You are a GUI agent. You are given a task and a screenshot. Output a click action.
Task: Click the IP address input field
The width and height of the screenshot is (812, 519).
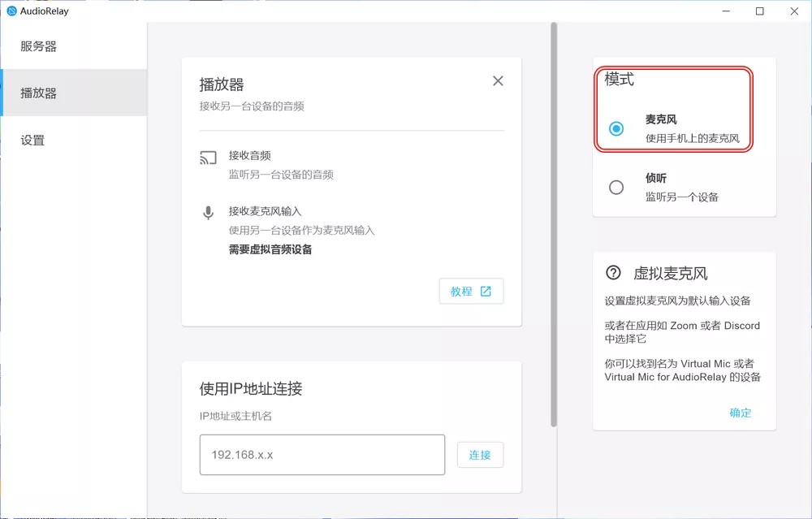(x=322, y=455)
